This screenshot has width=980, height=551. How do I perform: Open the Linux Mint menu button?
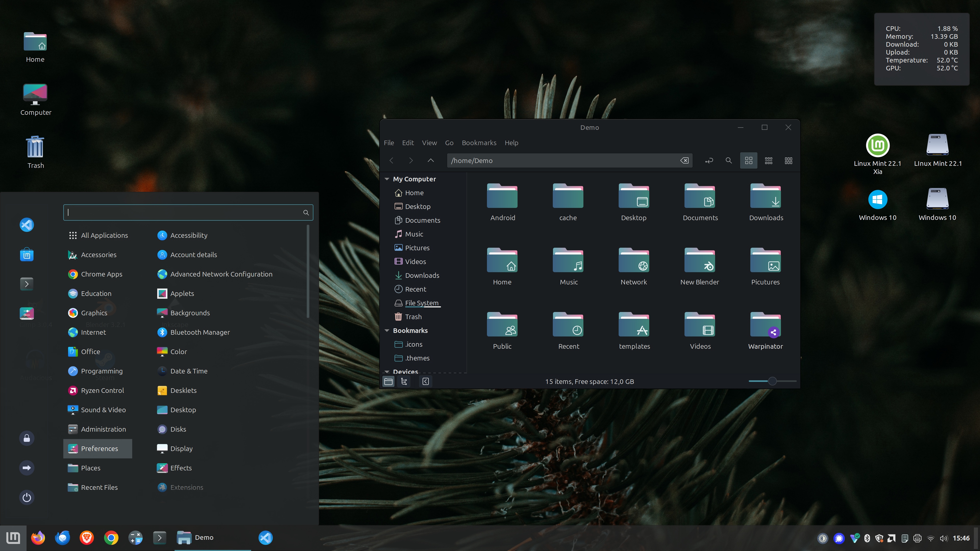(13, 538)
